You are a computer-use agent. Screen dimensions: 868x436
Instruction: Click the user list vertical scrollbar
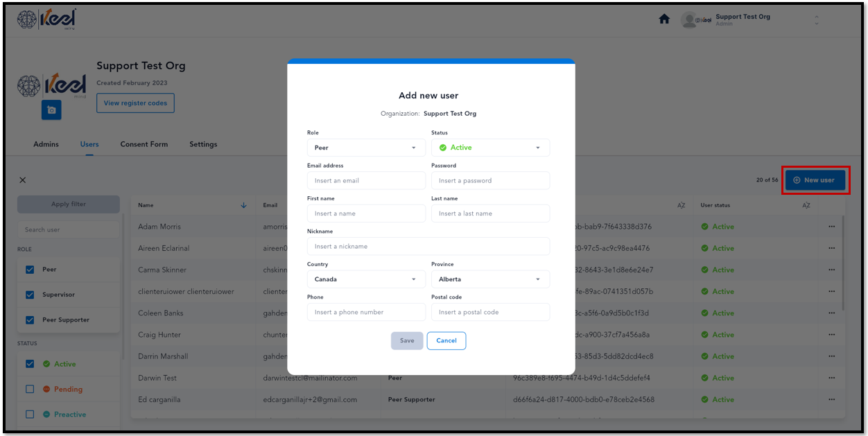pyautogui.click(x=843, y=263)
